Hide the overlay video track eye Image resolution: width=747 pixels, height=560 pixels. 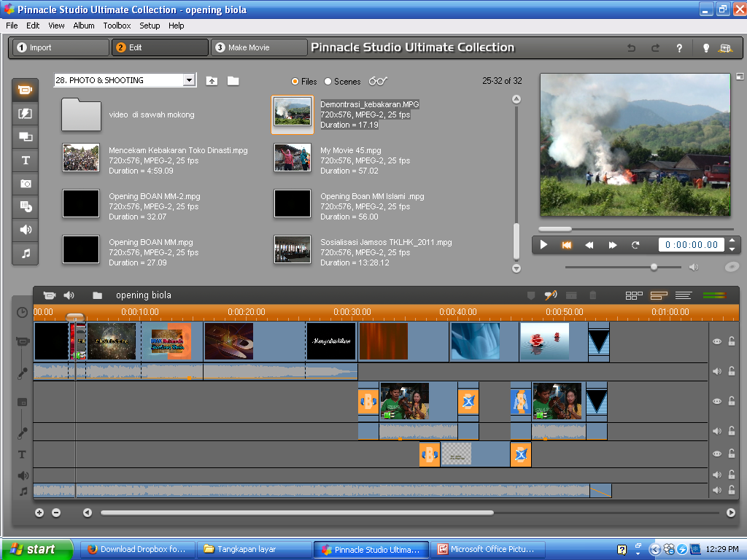717,402
